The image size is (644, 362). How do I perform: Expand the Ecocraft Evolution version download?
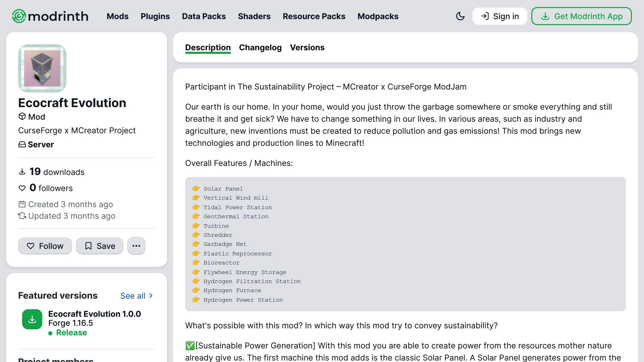(x=32, y=319)
